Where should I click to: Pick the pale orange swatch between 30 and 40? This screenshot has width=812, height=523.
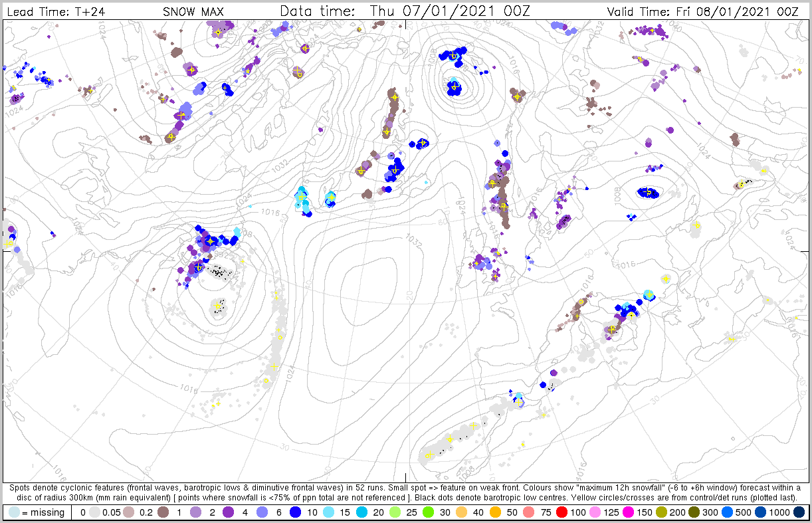coord(461,512)
